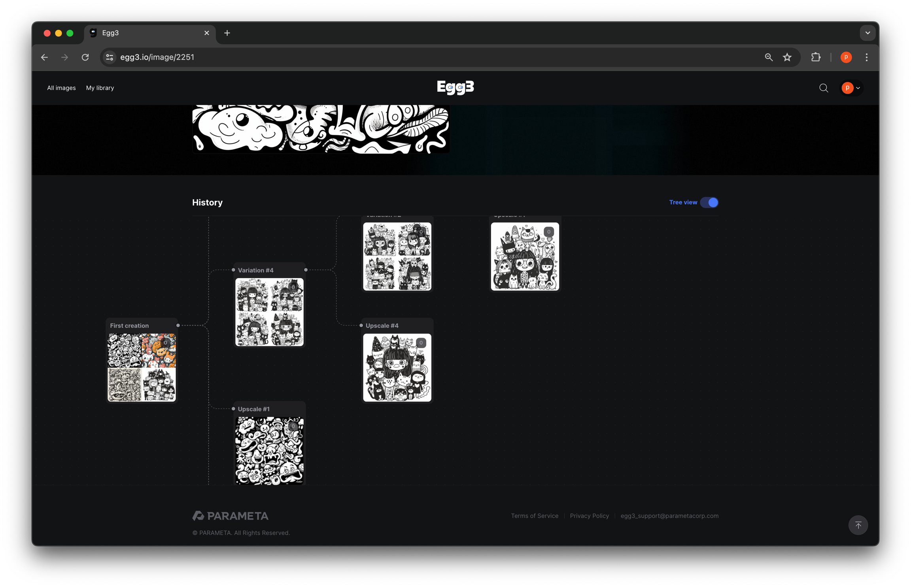The image size is (911, 588).
Task: Go to All images
Action: [x=61, y=88]
